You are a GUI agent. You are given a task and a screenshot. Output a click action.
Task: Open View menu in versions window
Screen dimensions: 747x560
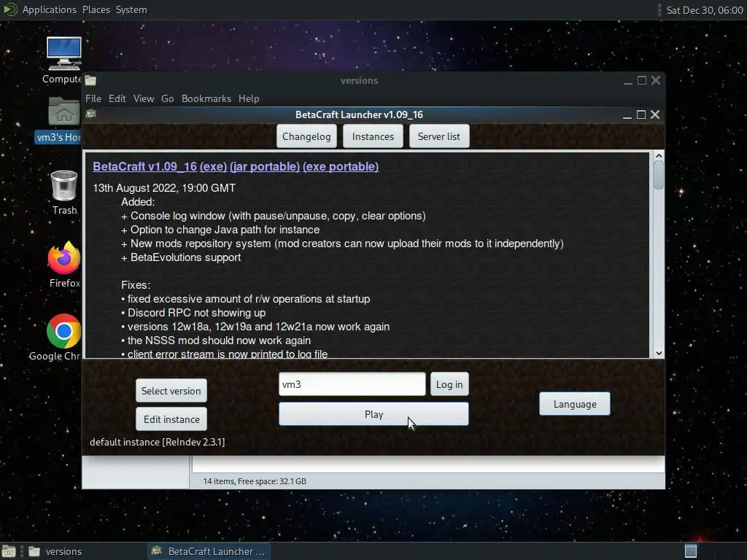coord(144,98)
